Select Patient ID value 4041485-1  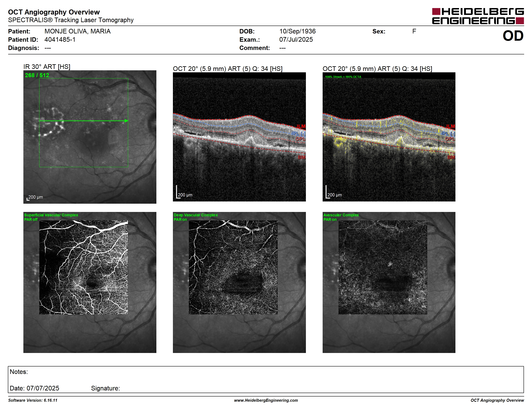(60, 39)
